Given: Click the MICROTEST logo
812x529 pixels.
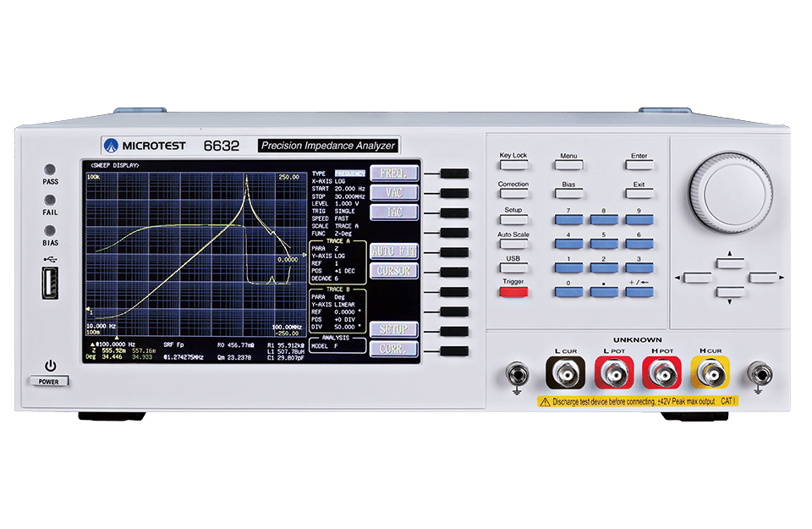Looking at the screenshot, I should 145,146.
